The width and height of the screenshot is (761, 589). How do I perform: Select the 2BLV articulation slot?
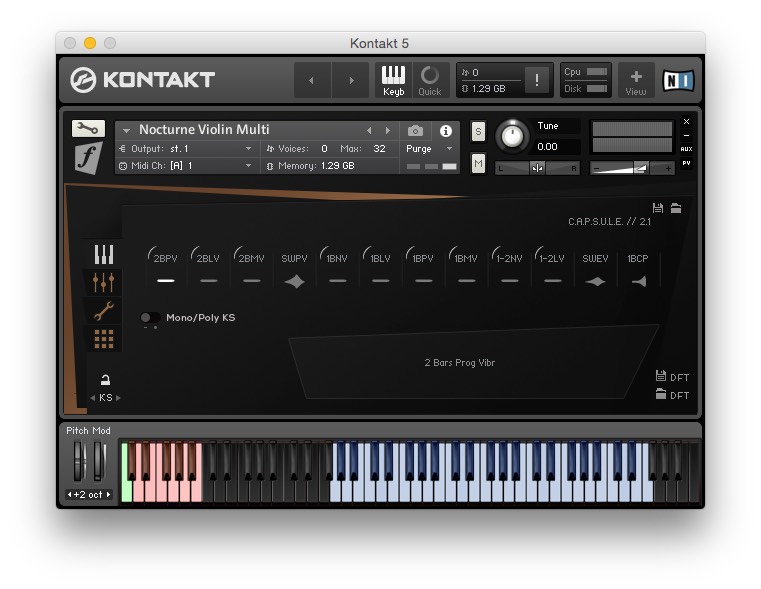click(208, 267)
